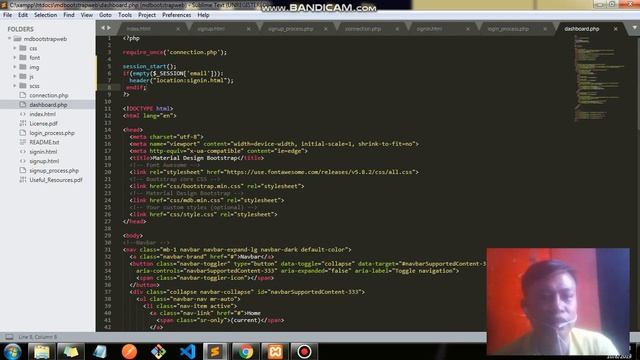This screenshot has height=360, width=640.
Task: Expand the css folder arrow
Action: pyautogui.click(x=15, y=48)
